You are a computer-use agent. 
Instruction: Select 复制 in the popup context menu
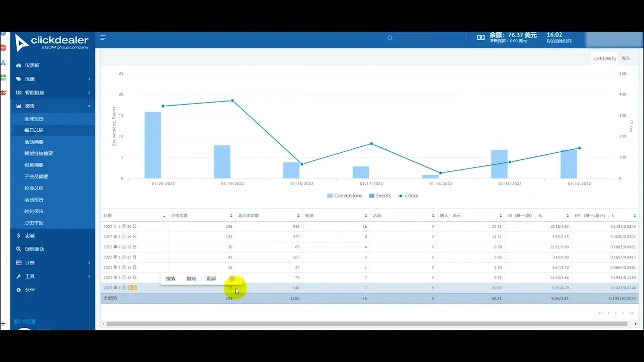[x=191, y=279]
